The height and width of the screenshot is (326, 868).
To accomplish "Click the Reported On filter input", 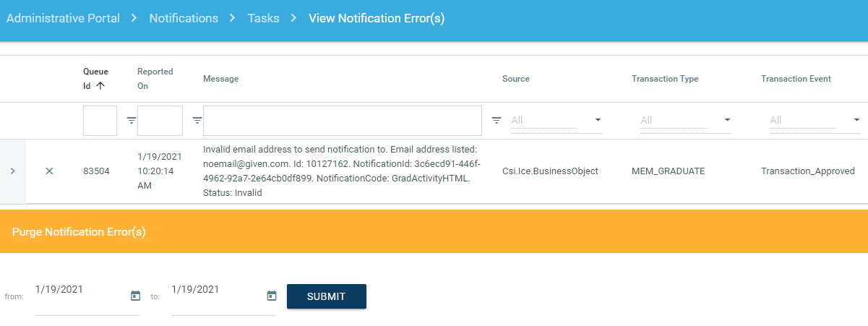I will [x=160, y=121].
